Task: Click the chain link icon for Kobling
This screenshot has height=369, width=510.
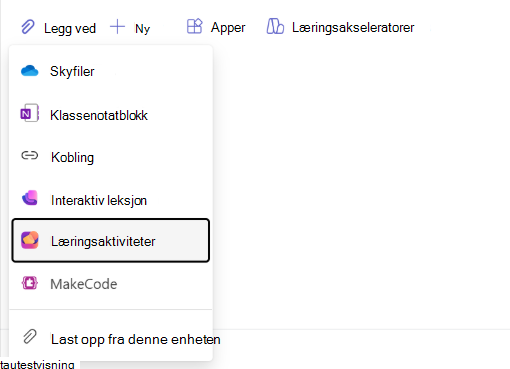Action: click(30, 156)
